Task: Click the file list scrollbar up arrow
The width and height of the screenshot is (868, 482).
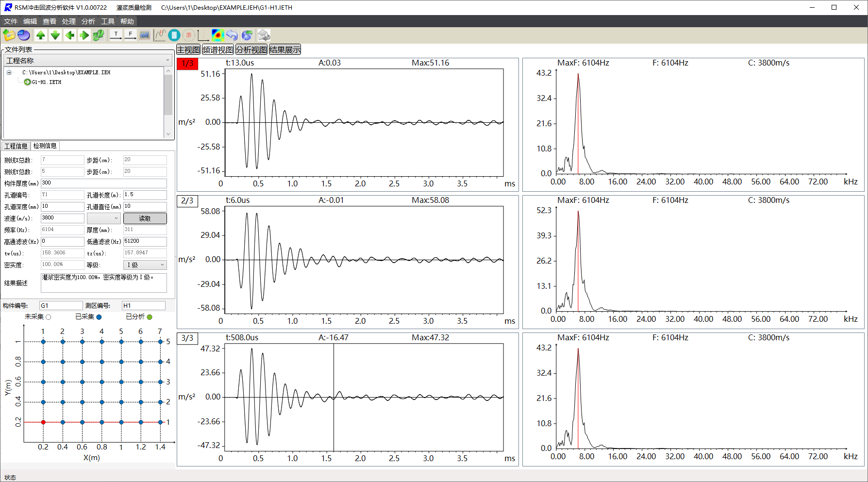Action: coord(168,71)
